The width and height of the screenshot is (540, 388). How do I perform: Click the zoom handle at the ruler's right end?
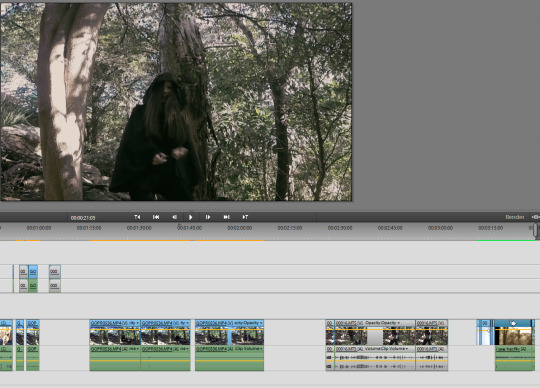point(536,230)
